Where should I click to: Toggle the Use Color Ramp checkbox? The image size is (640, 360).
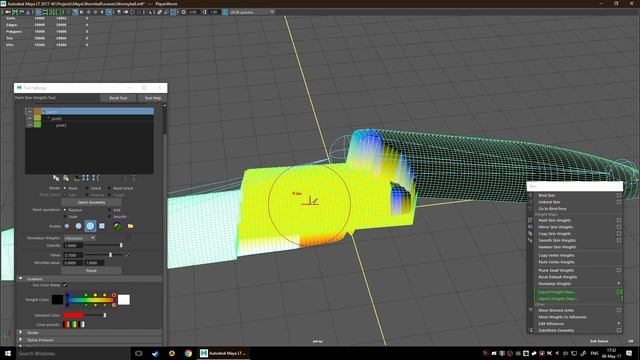(x=65, y=285)
